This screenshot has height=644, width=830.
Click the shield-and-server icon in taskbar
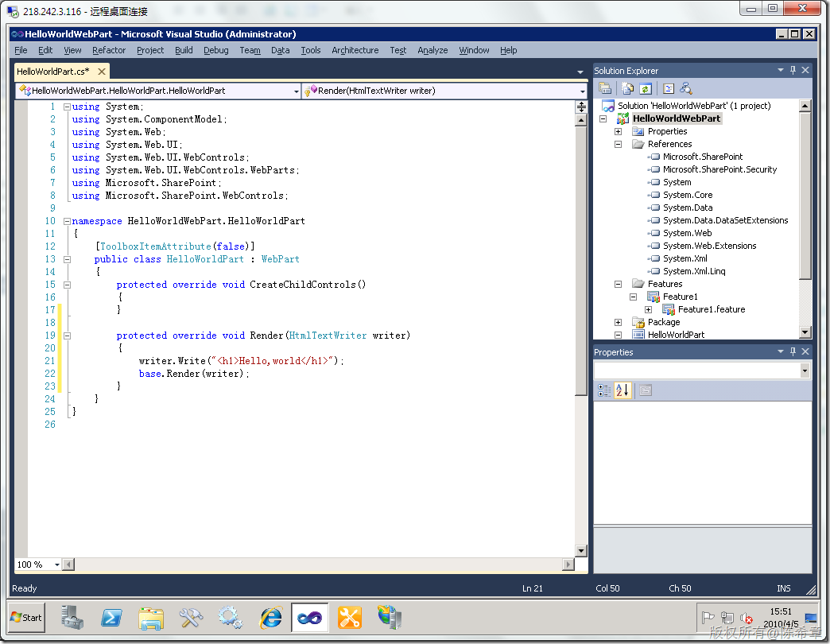tap(390, 618)
